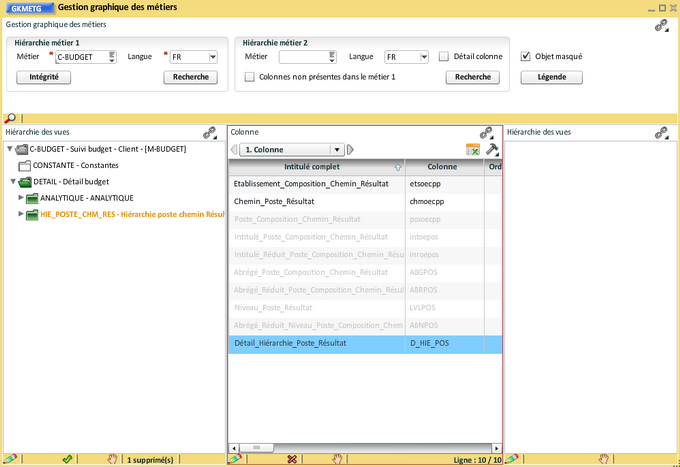Click the Intégrité button
Image resolution: width=680 pixels, height=467 pixels.
pyautogui.click(x=43, y=77)
